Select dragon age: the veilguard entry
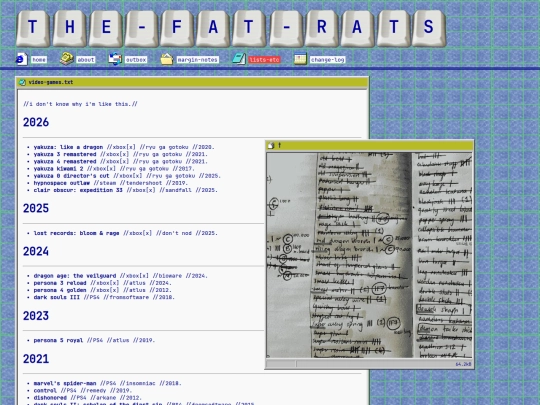This screenshot has height=405, width=540. coord(121,276)
